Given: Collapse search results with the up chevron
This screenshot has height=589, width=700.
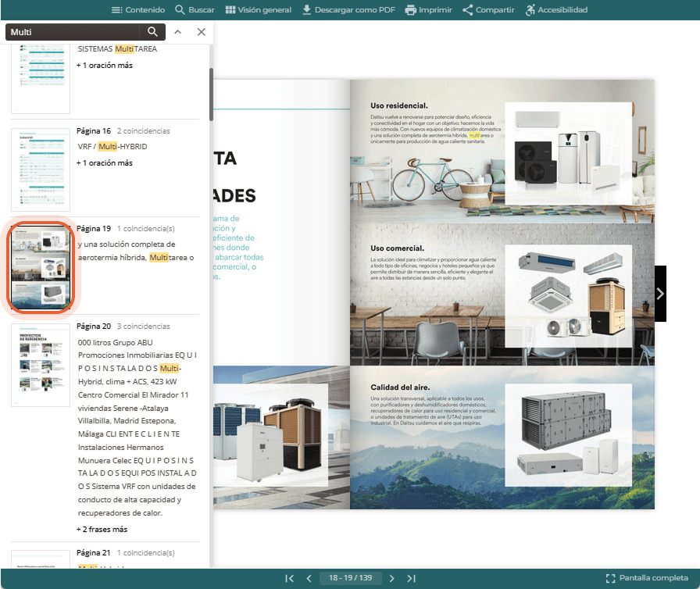Looking at the screenshot, I should point(177,32).
